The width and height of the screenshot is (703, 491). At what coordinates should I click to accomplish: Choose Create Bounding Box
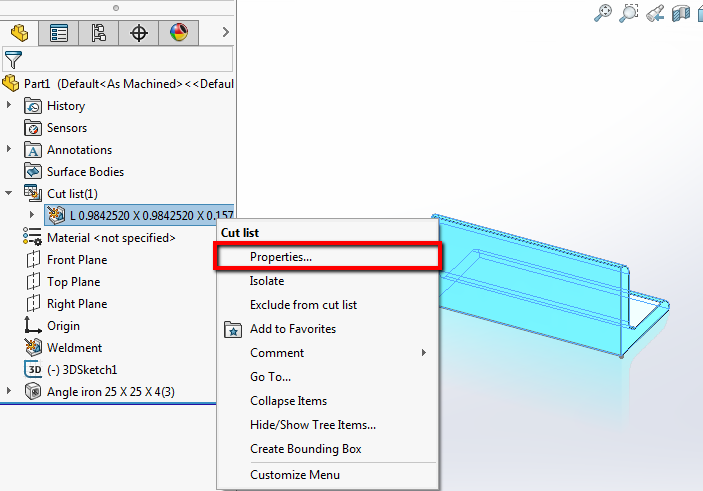(328, 448)
